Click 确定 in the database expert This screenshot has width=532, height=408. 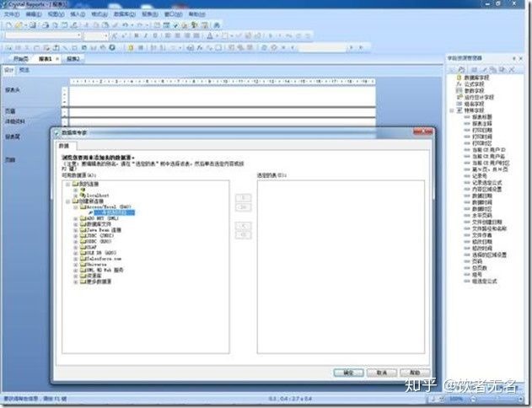tap(348, 373)
